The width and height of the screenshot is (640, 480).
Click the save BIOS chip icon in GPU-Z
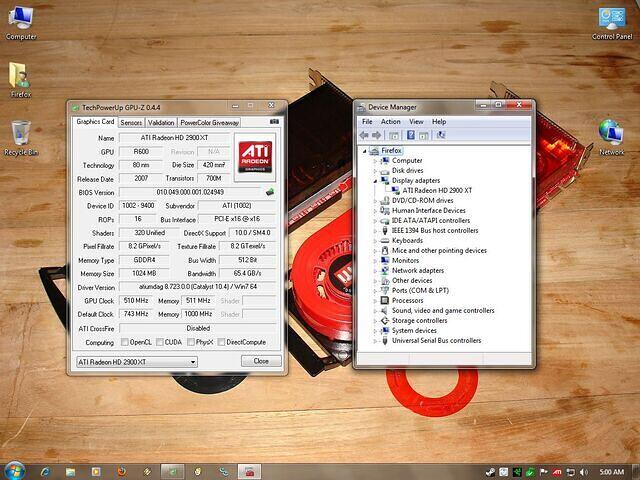[269, 192]
